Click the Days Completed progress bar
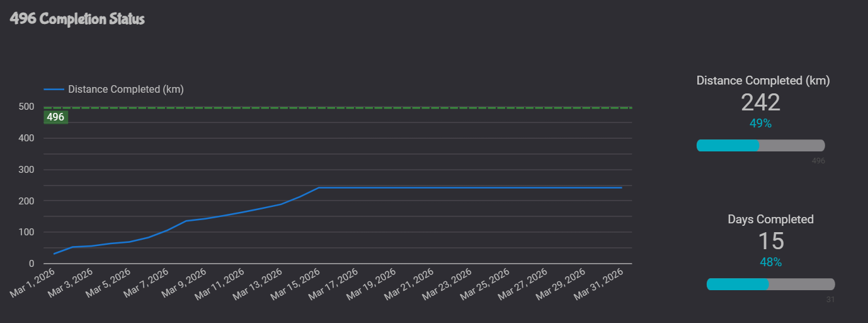The width and height of the screenshot is (868, 323). click(770, 285)
